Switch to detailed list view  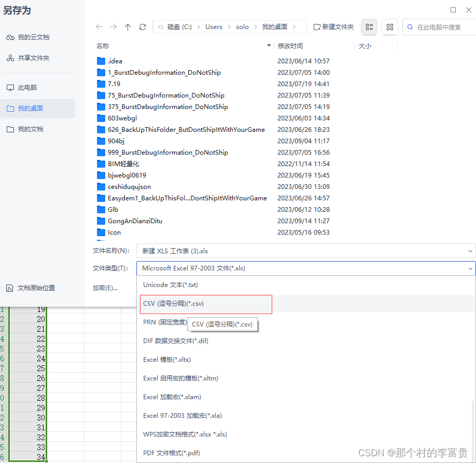tap(369, 27)
